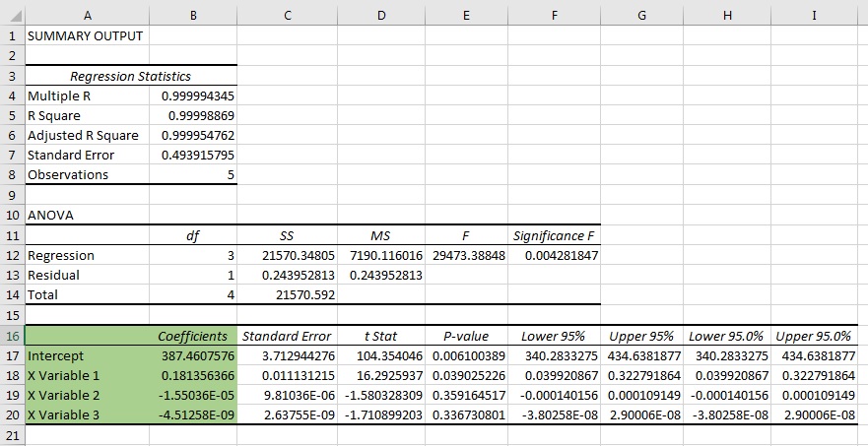Screen dimensions: 868x446
Task: Select column C header
Action: (x=286, y=14)
